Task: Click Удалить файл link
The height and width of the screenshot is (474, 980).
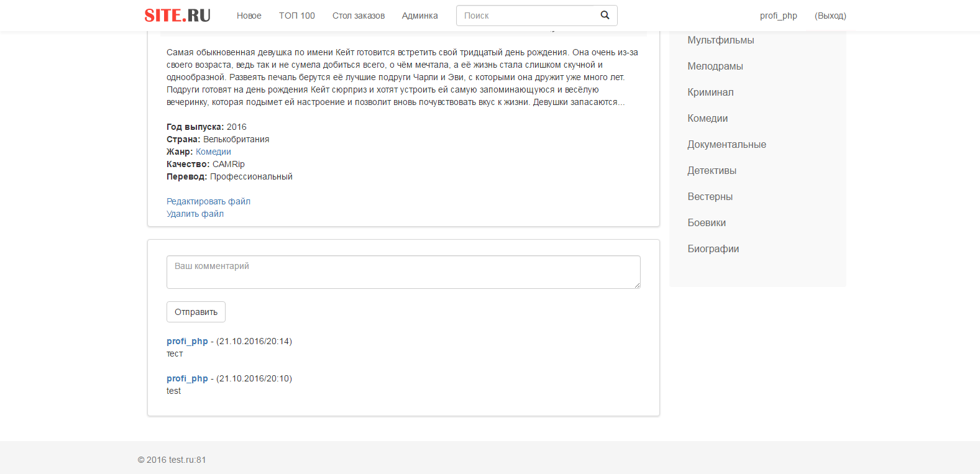Action: coord(195,214)
